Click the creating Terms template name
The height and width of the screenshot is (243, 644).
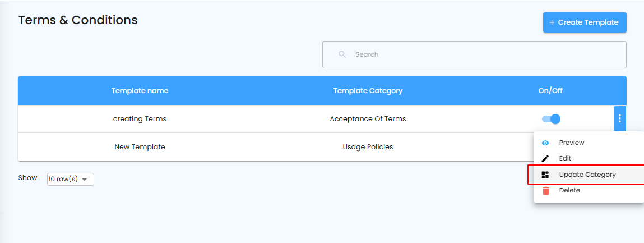140,119
